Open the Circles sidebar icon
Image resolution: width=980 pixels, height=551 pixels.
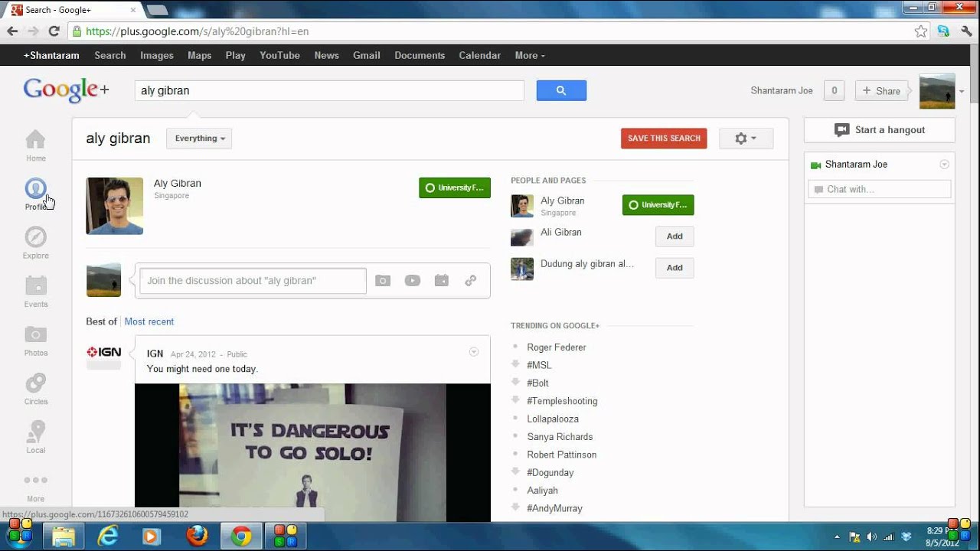36,383
